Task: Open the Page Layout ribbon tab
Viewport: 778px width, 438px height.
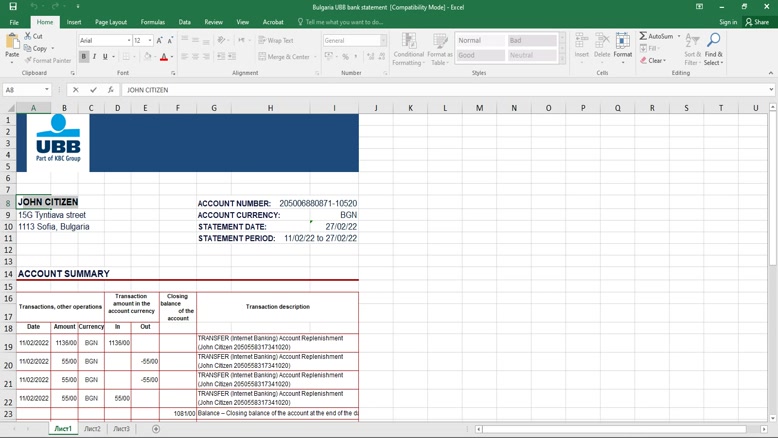Action: [x=110, y=22]
